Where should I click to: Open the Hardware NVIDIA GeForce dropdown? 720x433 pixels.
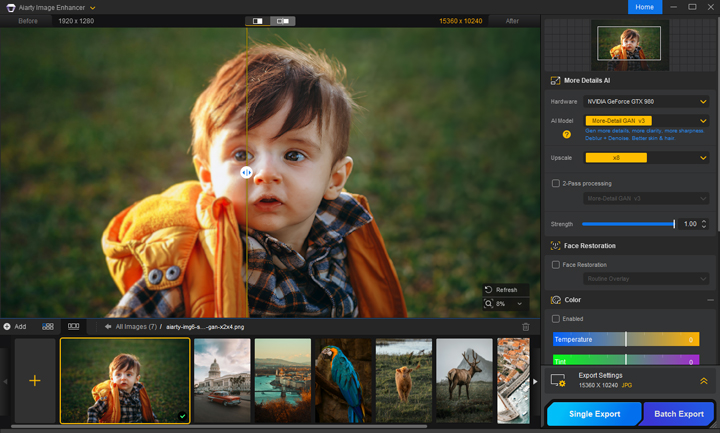click(646, 101)
